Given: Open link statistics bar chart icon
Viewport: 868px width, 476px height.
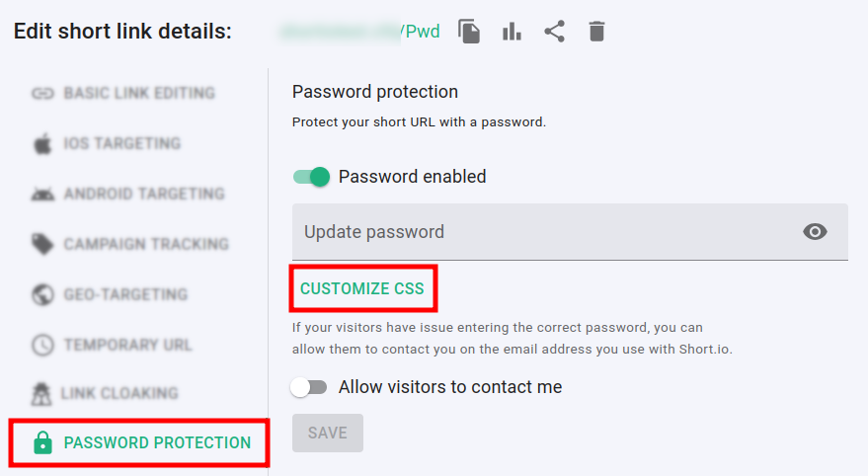Looking at the screenshot, I should pyautogui.click(x=512, y=32).
